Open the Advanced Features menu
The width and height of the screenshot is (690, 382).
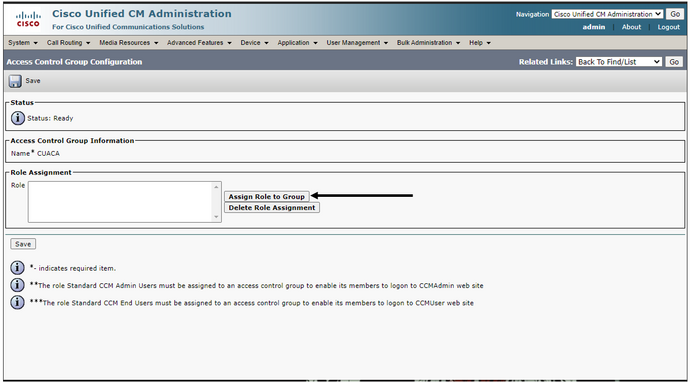pyautogui.click(x=199, y=43)
